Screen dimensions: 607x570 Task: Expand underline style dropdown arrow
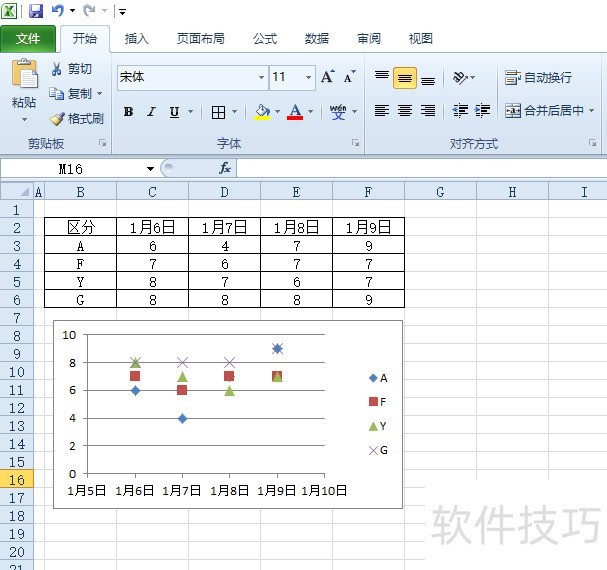pos(190,112)
